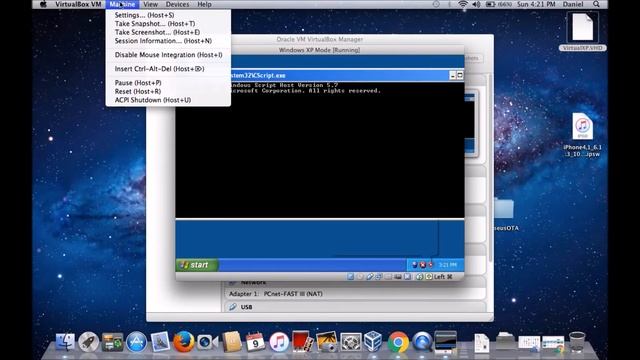The width and height of the screenshot is (640, 360).
Task: Click the blue network tray icon in XP
Action: click(x=415, y=265)
